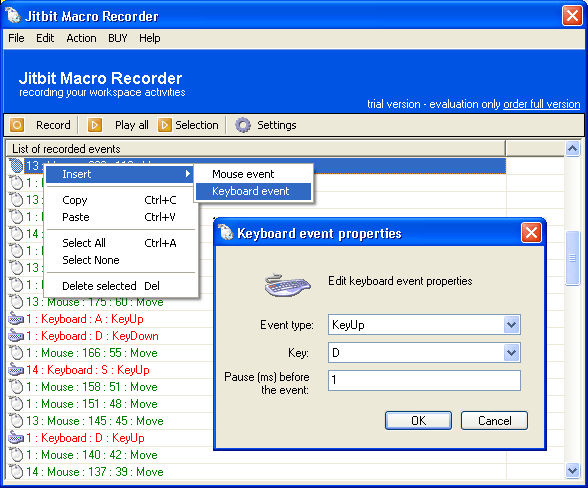Click mouse icon of 'Mouse : 158 : 51' row

point(16,387)
